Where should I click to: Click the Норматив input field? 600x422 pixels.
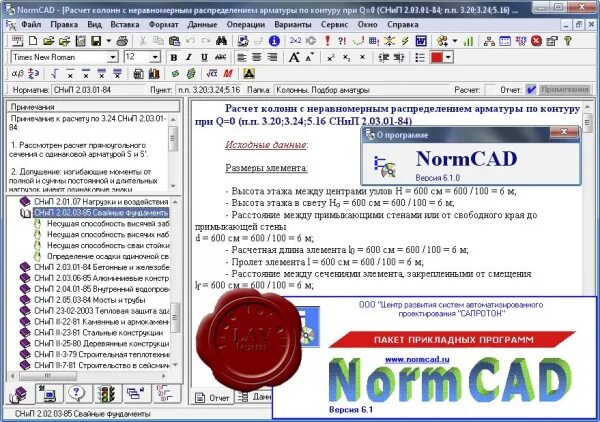pos(97,90)
